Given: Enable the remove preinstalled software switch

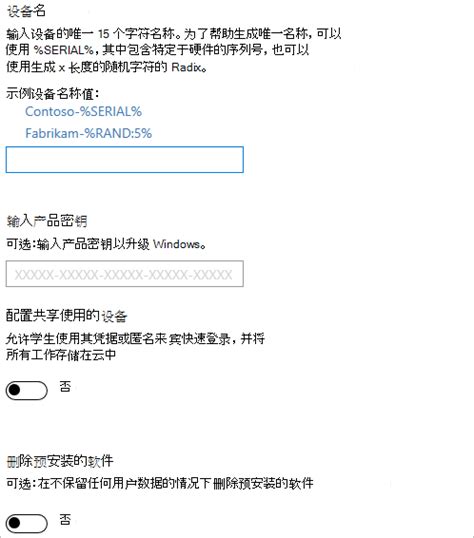Looking at the screenshot, I should 26,523.
